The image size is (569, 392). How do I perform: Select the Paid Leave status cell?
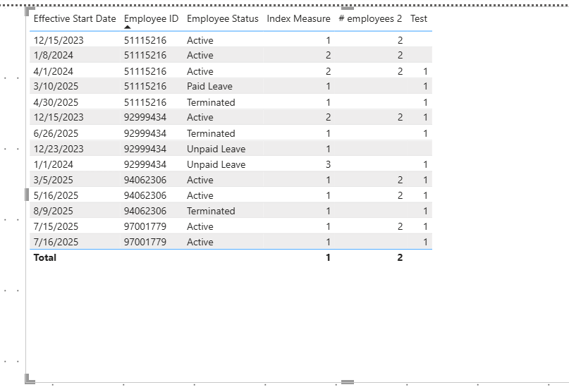pyautogui.click(x=209, y=87)
